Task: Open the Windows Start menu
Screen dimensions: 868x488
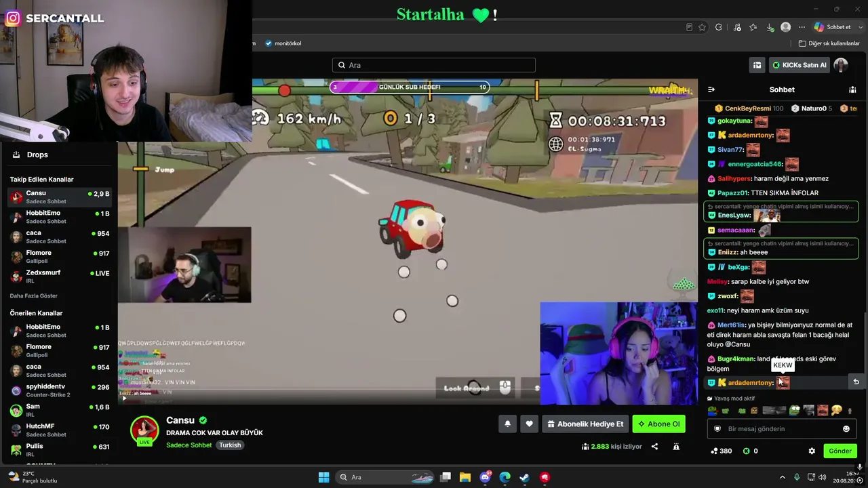Action: 323,477
